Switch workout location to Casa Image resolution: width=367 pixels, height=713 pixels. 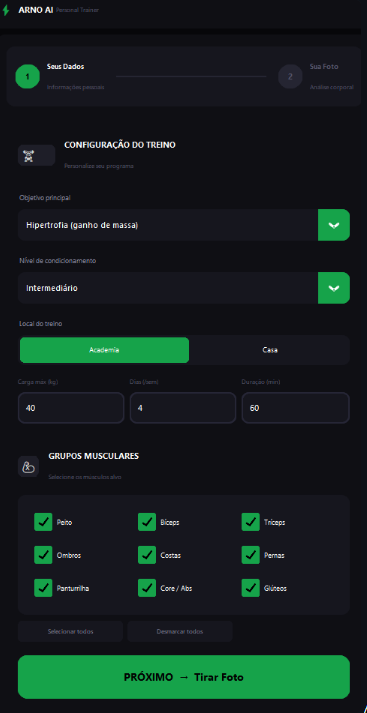point(270,350)
